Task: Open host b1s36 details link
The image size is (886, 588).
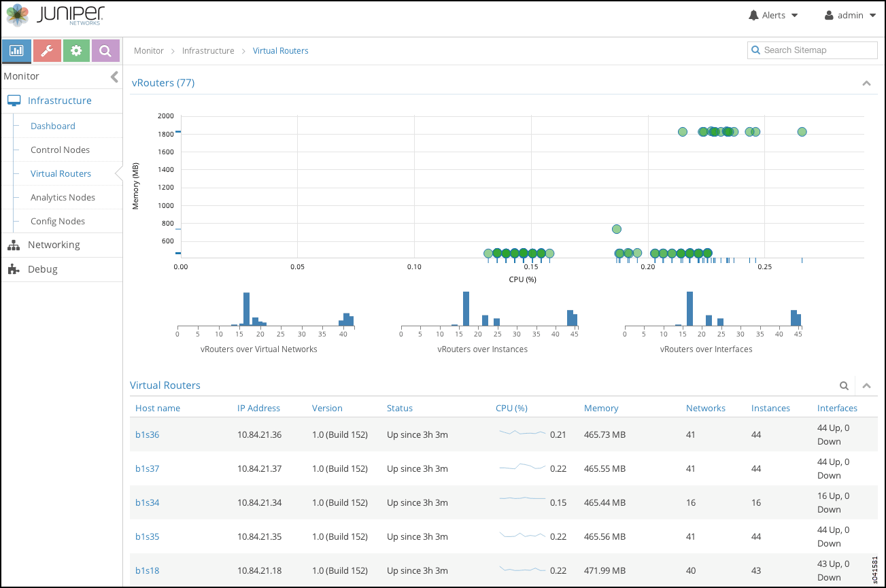Action: [x=147, y=435]
